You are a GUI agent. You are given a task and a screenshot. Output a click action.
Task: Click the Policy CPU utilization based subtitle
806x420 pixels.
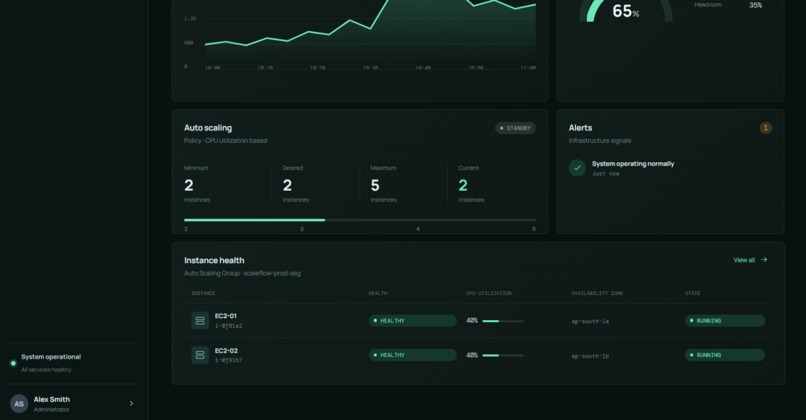225,140
